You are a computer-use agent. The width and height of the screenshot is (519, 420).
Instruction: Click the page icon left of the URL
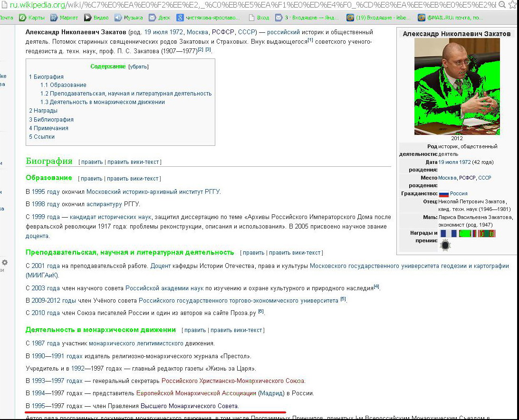click(4, 5)
